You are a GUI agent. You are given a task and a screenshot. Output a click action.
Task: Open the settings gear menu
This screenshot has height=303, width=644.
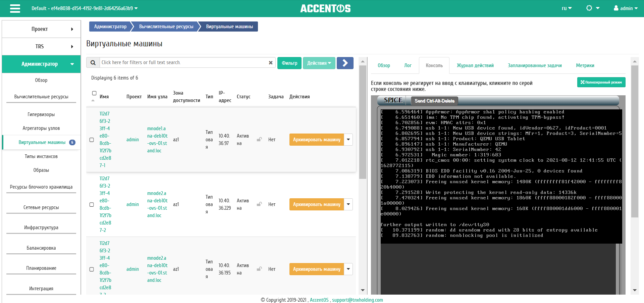pos(592,8)
